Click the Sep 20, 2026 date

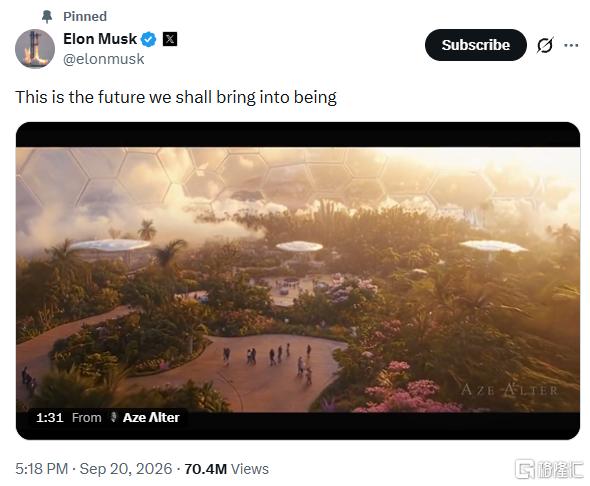[x=126, y=469]
